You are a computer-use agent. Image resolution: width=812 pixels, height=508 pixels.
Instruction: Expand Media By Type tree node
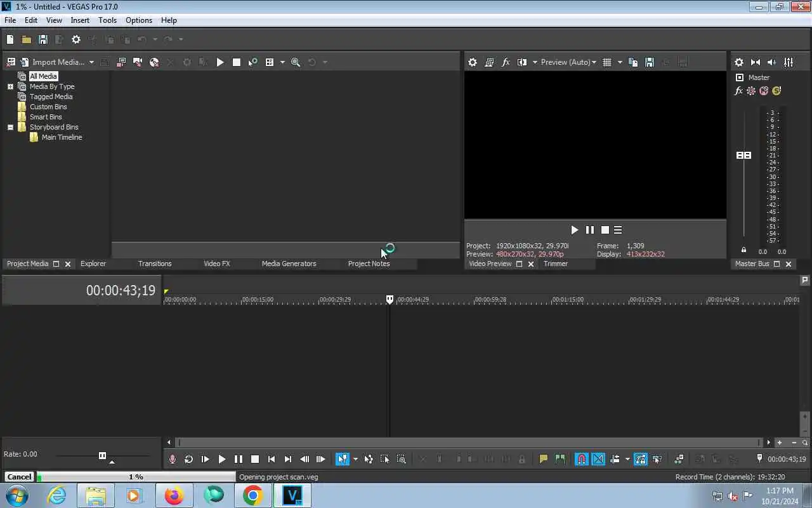tap(10, 86)
